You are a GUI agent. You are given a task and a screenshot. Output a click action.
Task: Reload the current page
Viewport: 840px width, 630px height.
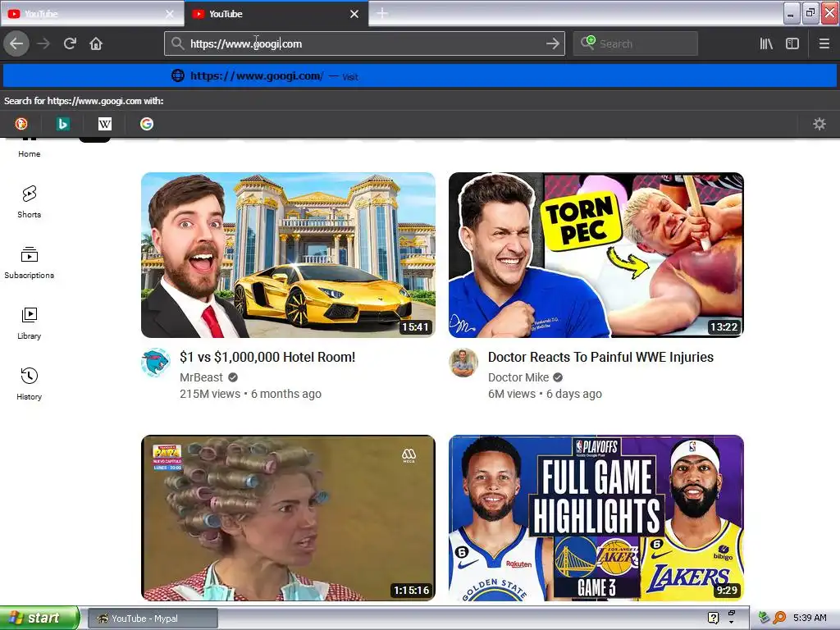point(70,43)
